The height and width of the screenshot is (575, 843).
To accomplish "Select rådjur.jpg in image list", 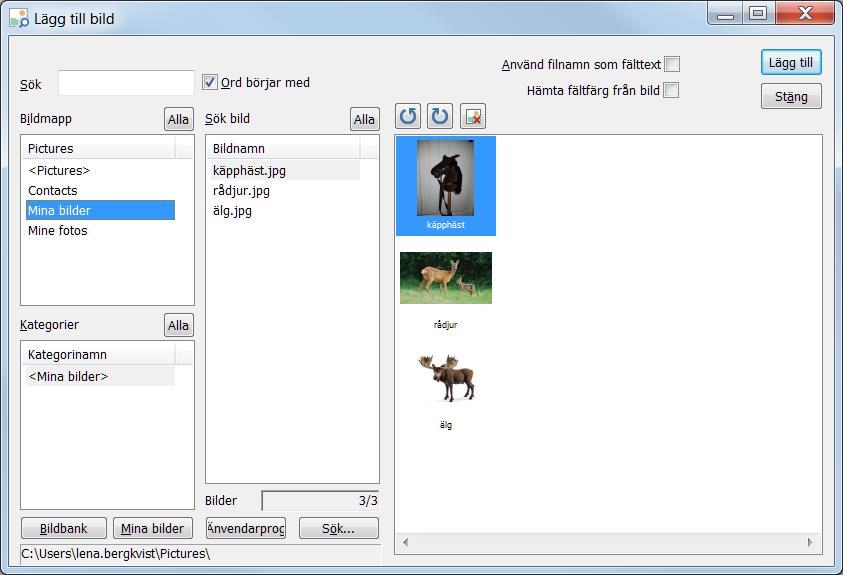I will [283, 190].
